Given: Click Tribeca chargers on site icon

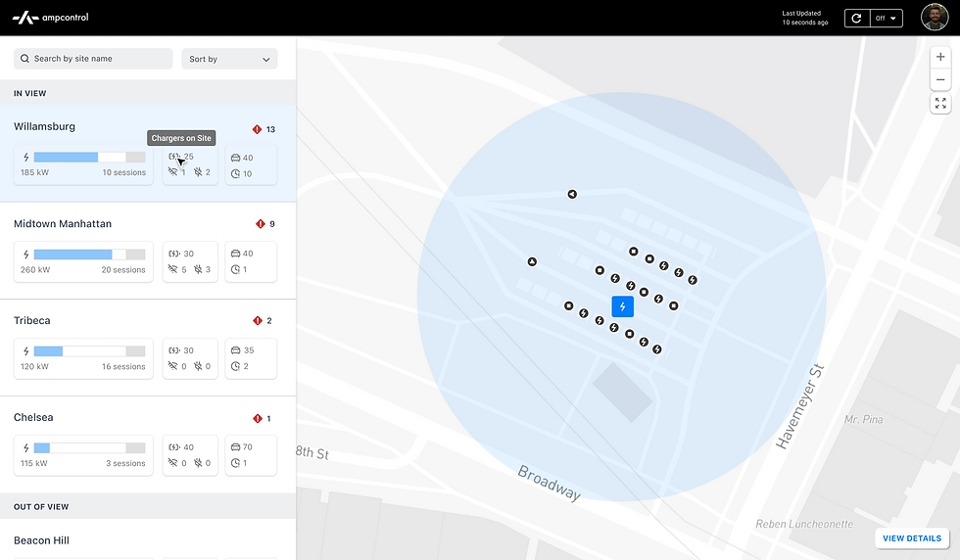Looking at the screenshot, I should coord(174,350).
